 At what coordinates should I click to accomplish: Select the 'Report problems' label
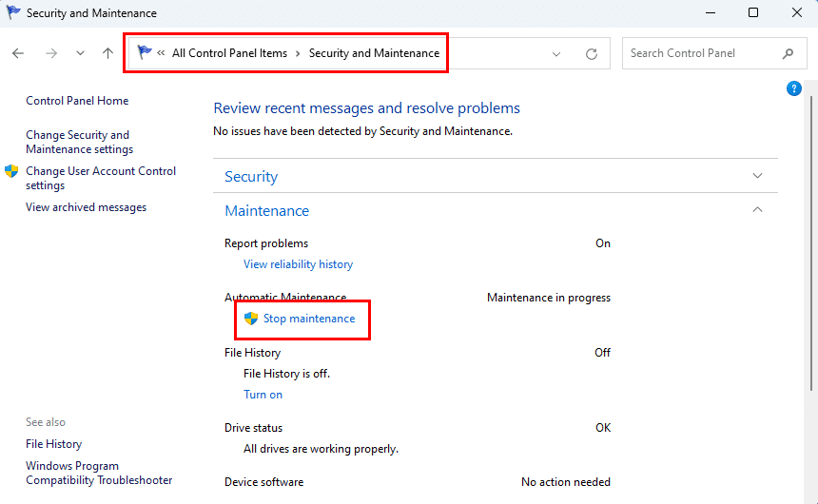click(x=266, y=243)
